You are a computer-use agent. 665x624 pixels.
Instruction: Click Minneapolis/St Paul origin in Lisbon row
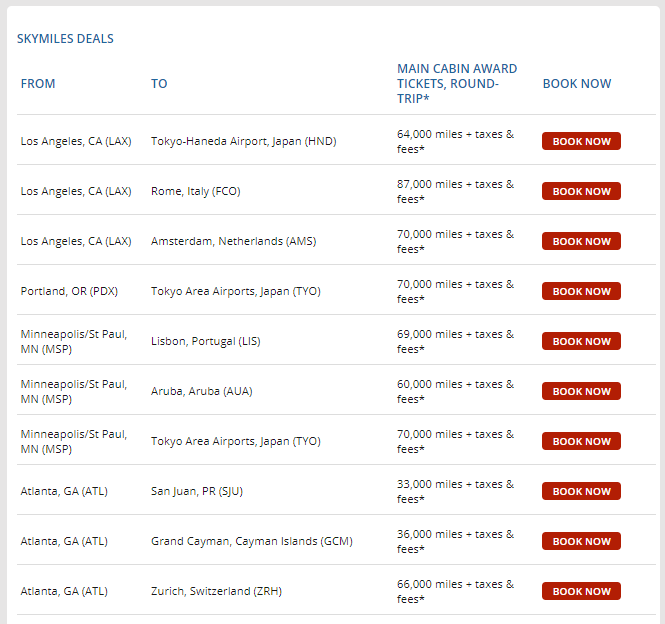[74, 341]
